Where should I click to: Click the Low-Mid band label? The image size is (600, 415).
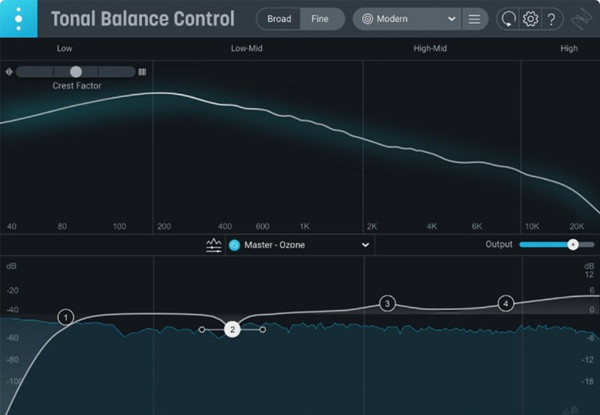[x=246, y=49]
